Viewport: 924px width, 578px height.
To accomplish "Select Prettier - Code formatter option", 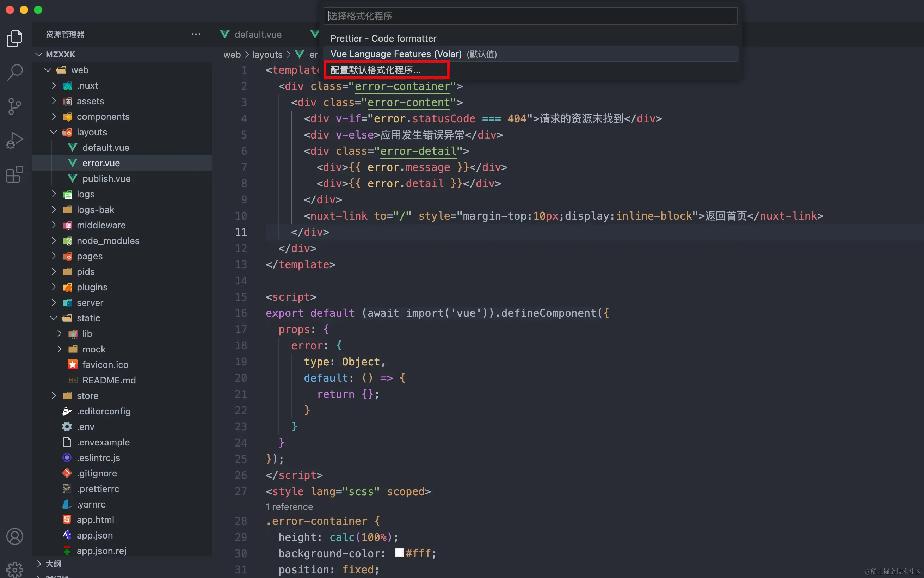I will (383, 38).
